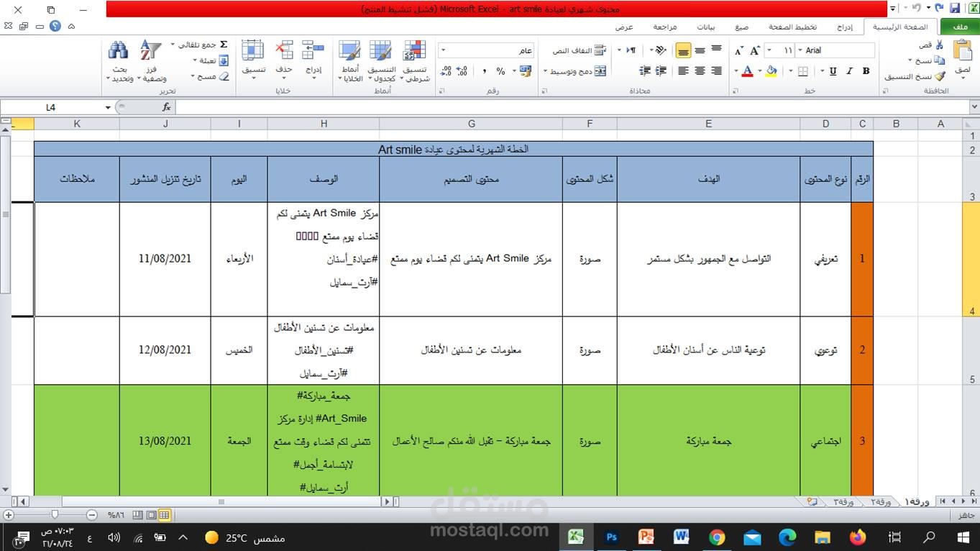Click the Cut (قص) scissors icon

[939, 45]
